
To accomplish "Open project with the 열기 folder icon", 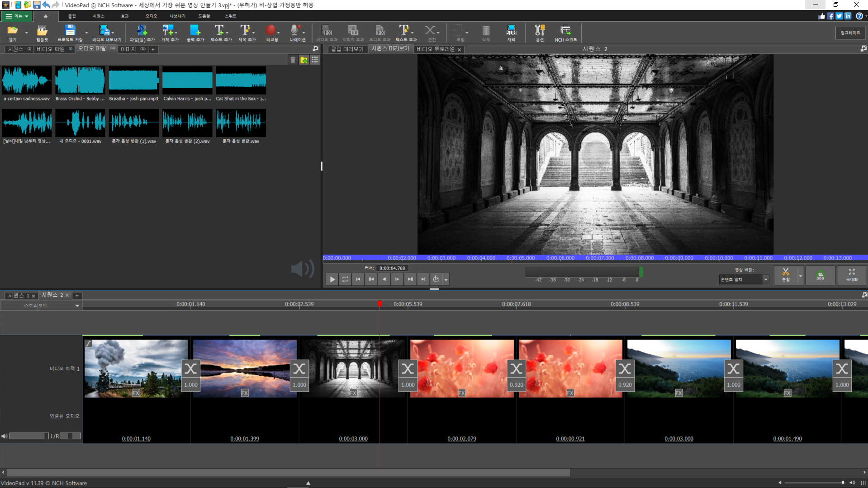I will pyautogui.click(x=12, y=33).
